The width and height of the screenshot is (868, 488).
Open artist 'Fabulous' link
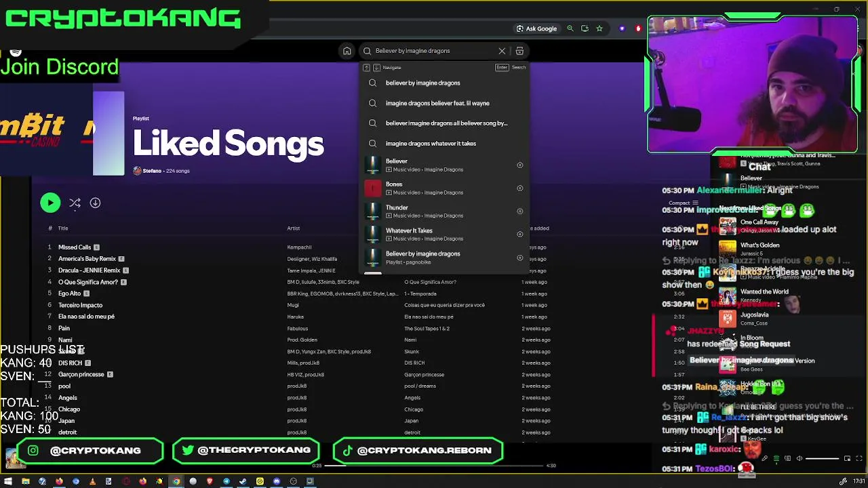297,329
